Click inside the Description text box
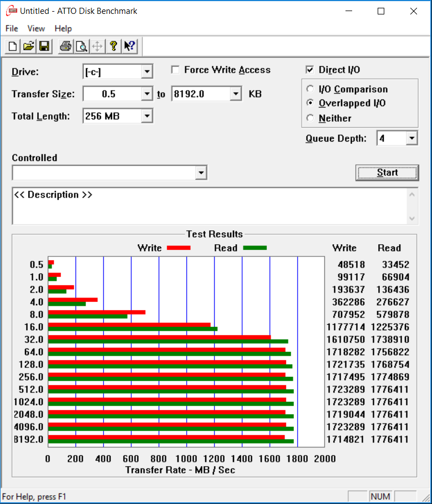The height and width of the screenshot is (504, 432). coord(210,206)
